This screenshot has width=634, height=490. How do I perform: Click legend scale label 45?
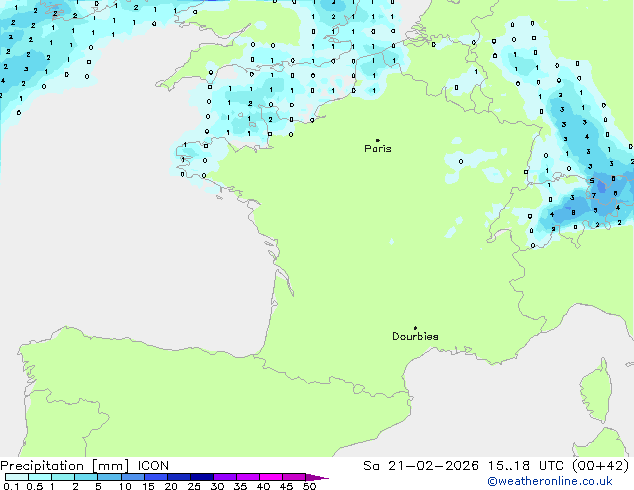tap(286, 486)
